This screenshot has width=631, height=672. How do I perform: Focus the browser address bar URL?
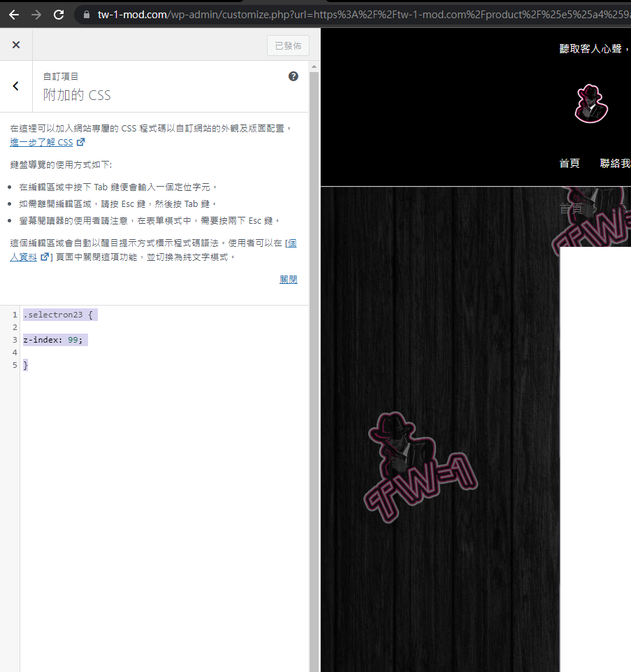pyautogui.click(x=349, y=14)
